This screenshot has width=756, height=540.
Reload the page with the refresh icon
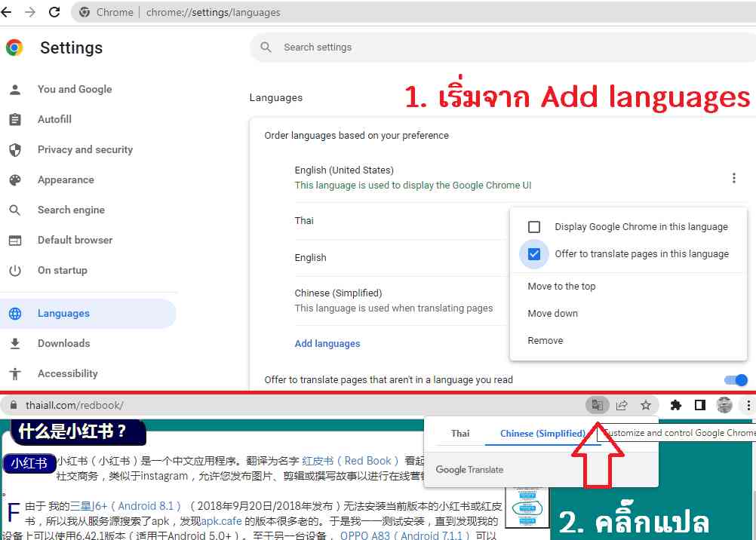[54, 12]
